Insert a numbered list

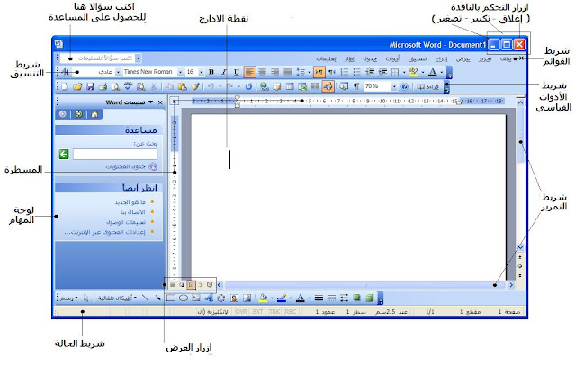tap(345, 72)
